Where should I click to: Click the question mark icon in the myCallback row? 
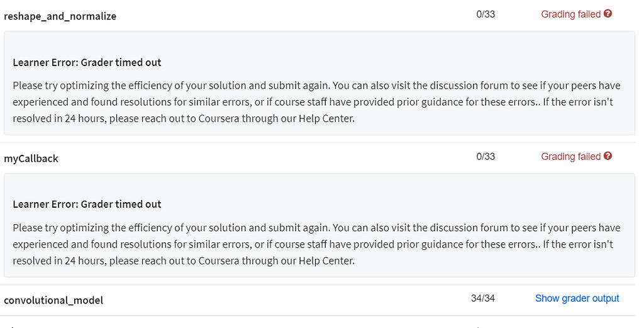point(608,156)
